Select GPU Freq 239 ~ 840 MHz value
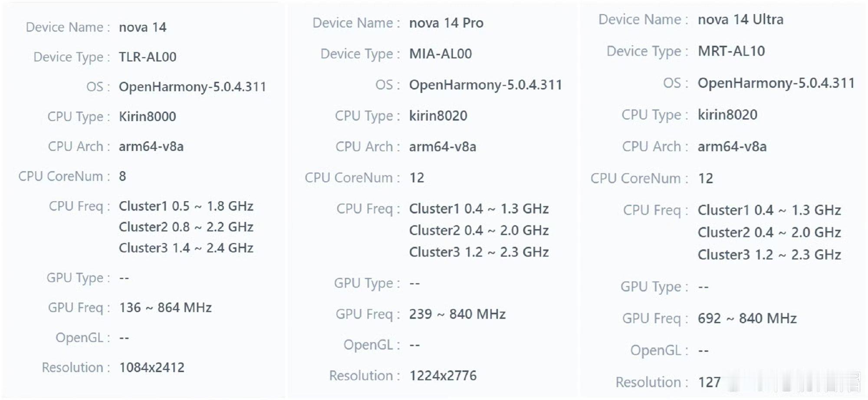Screen dimensions: 868x400 click(457, 314)
